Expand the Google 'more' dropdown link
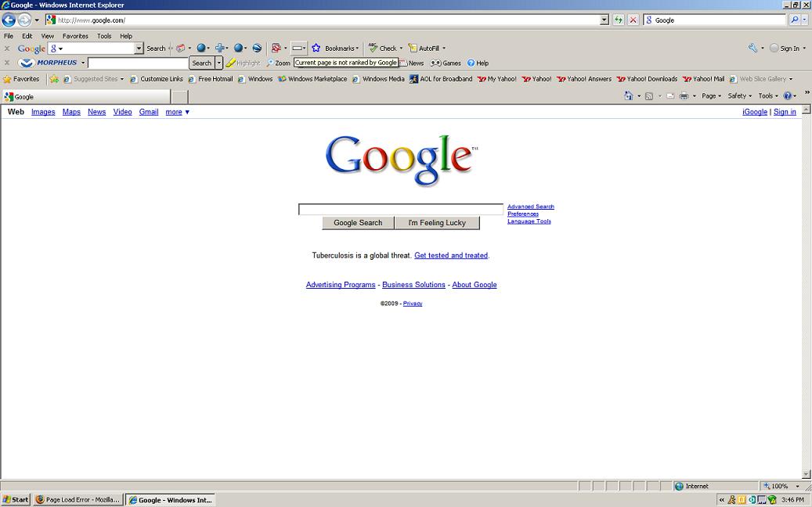 coord(178,112)
